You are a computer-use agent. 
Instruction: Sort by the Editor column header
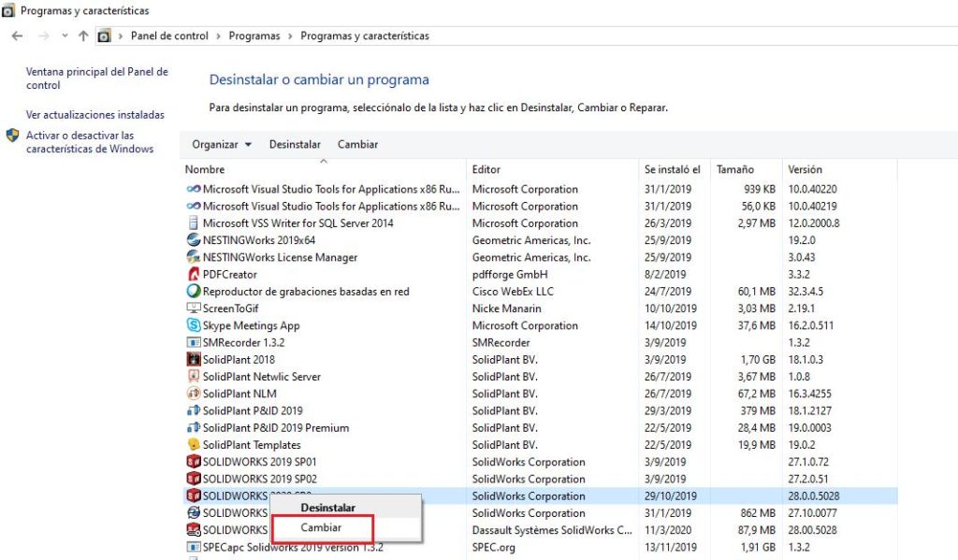pos(486,170)
